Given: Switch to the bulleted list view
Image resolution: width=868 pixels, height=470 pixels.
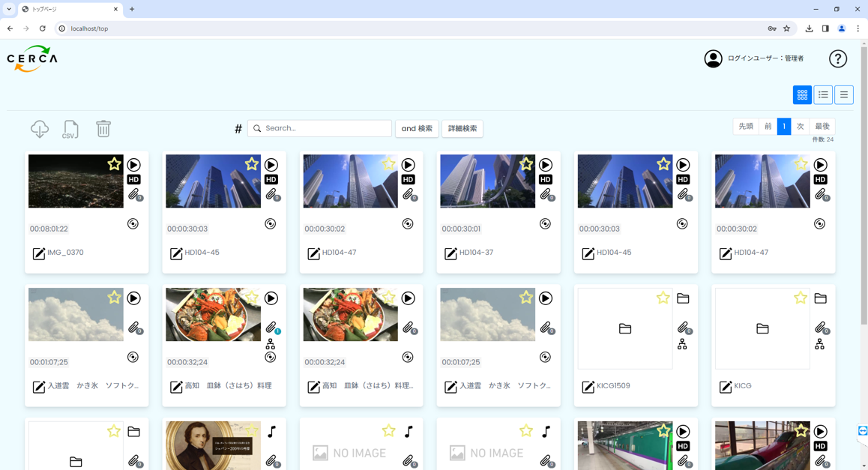Looking at the screenshot, I should 823,95.
